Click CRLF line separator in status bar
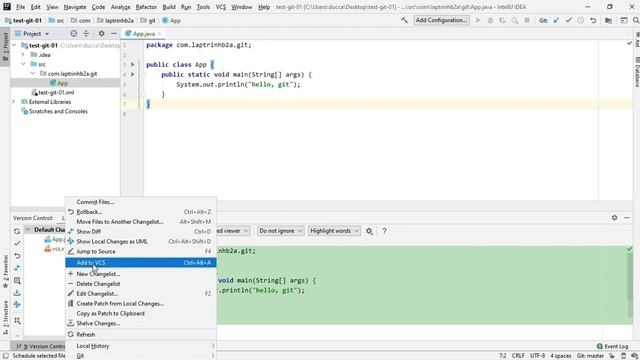The image size is (640, 360). point(518,356)
